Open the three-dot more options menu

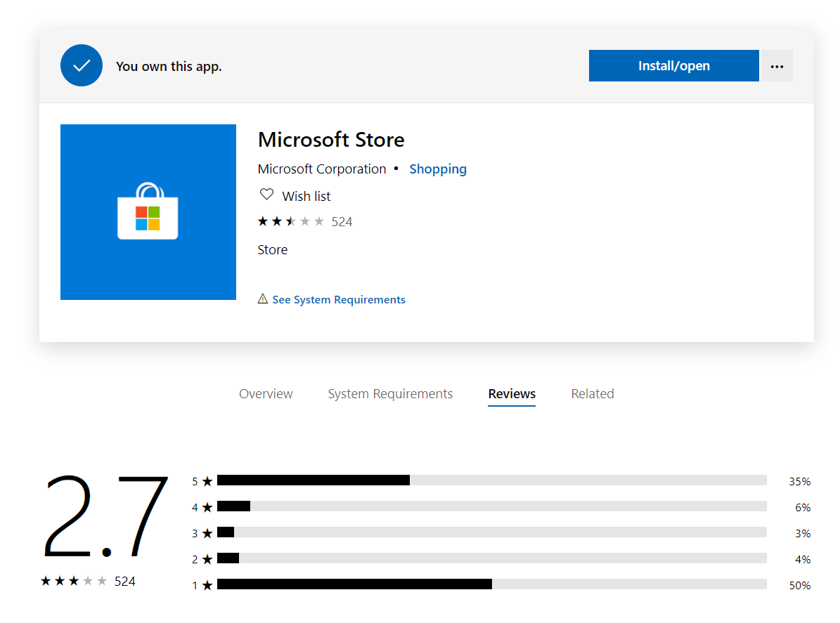(x=776, y=66)
